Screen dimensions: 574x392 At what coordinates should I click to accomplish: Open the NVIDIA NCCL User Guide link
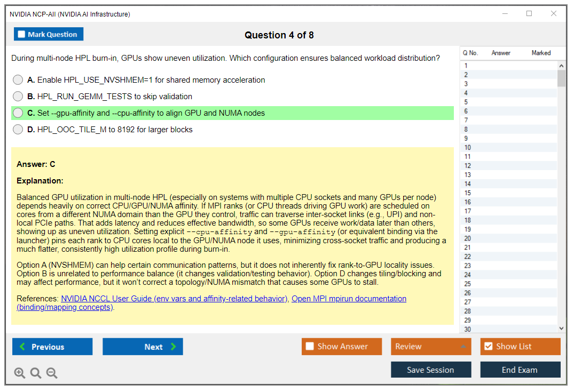coord(174,299)
